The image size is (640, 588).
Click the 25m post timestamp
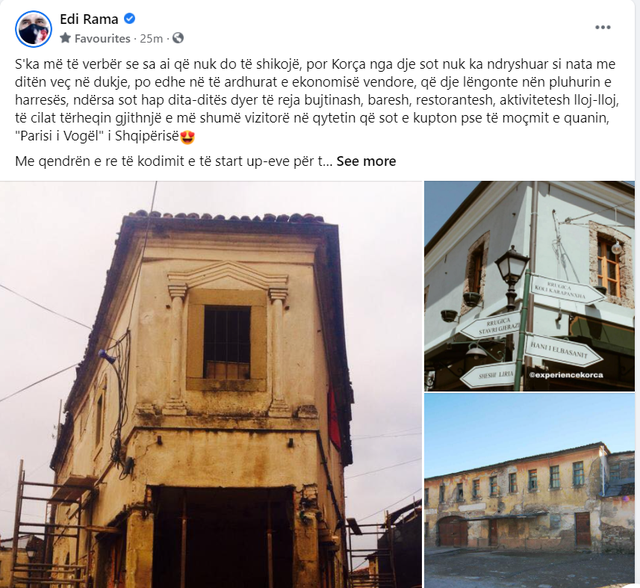pyautogui.click(x=151, y=38)
